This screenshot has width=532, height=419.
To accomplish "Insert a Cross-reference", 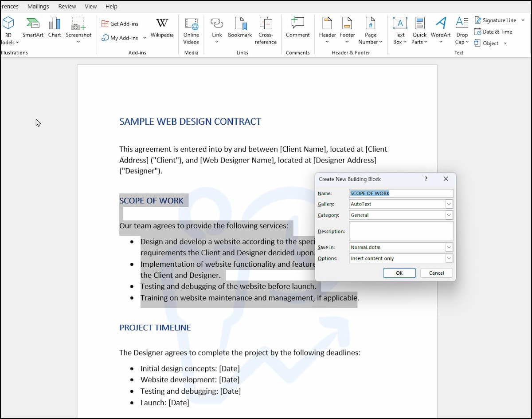I will (x=266, y=31).
